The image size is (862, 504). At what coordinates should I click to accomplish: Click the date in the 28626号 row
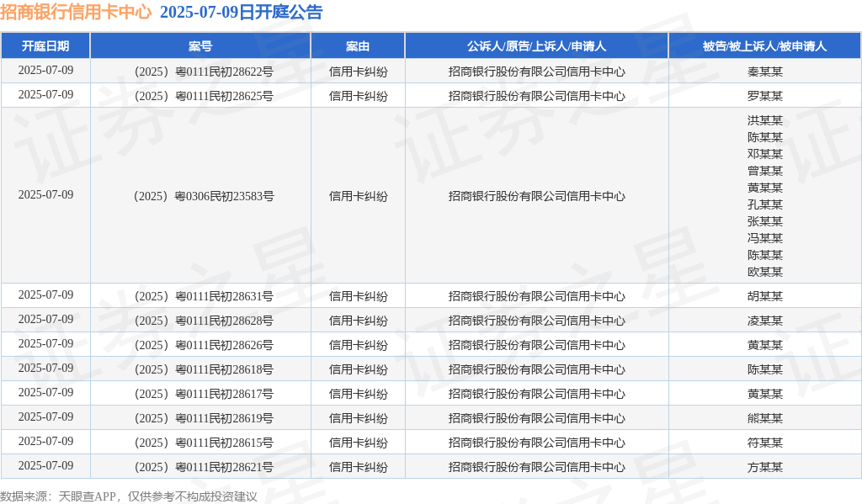(x=45, y=343)
